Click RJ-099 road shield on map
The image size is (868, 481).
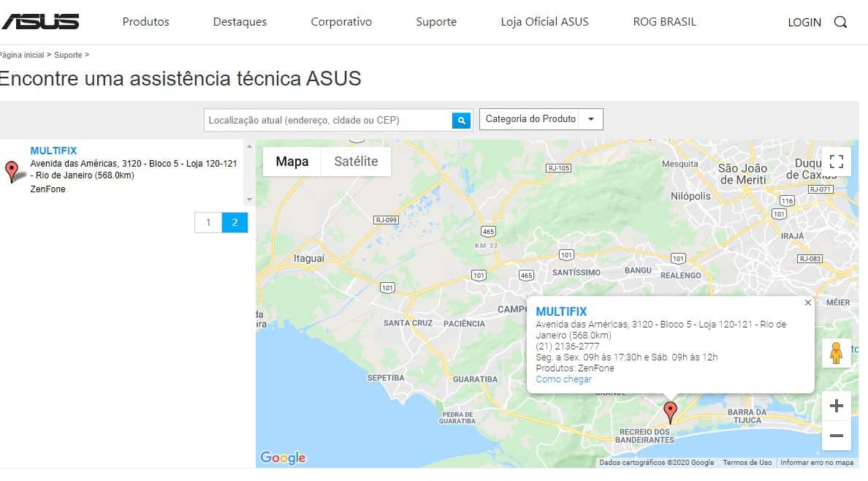(387, 220)
